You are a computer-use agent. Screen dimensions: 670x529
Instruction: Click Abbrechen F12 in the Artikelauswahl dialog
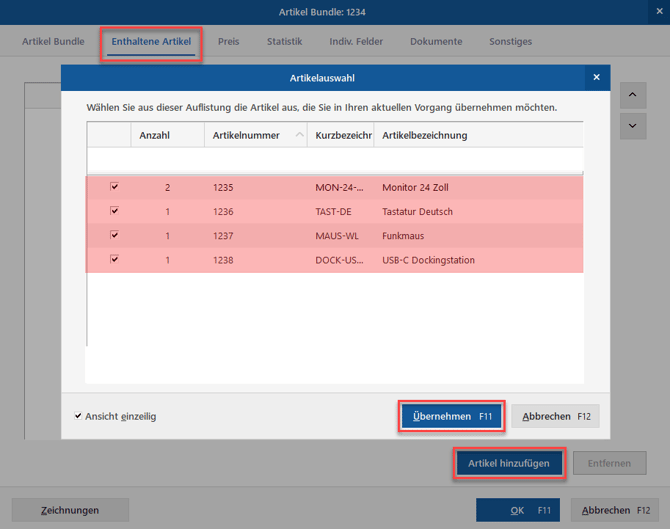tap(555, 416)
